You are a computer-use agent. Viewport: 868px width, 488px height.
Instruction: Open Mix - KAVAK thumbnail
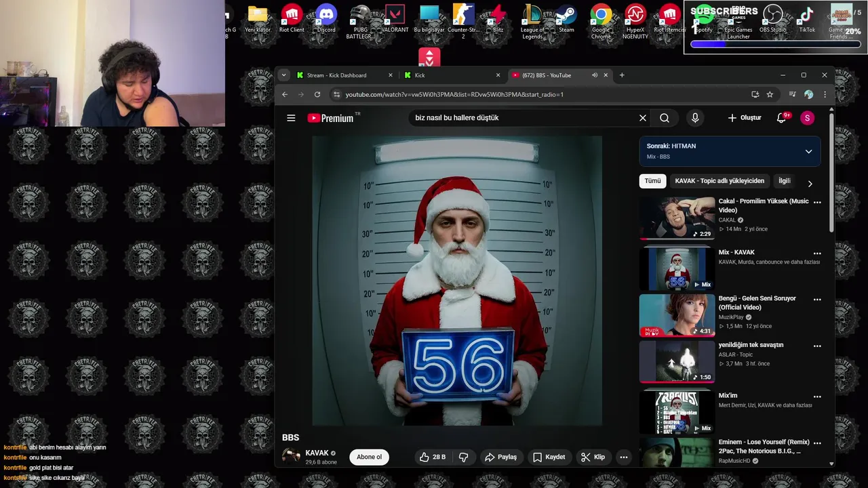[x=677, y=268]
